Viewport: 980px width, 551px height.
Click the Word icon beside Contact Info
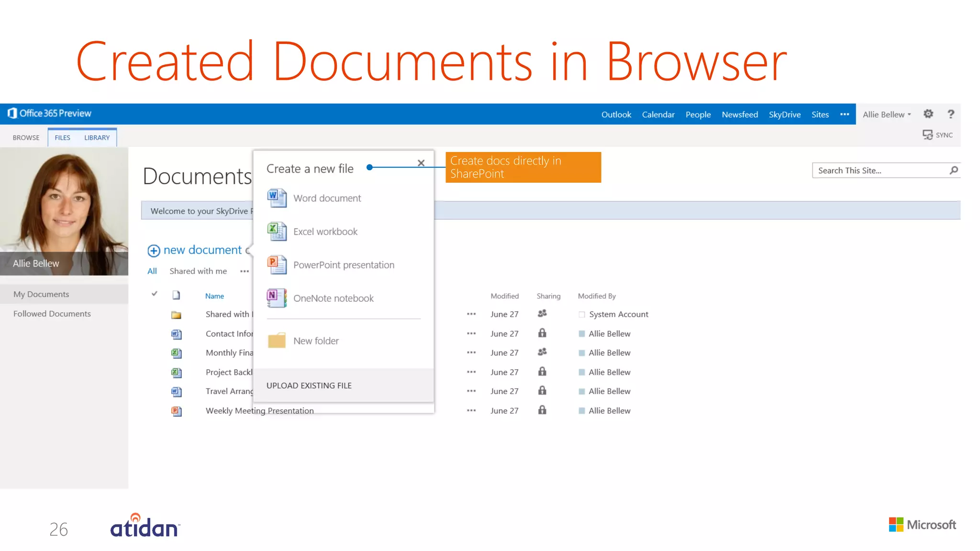click(177, 334)
